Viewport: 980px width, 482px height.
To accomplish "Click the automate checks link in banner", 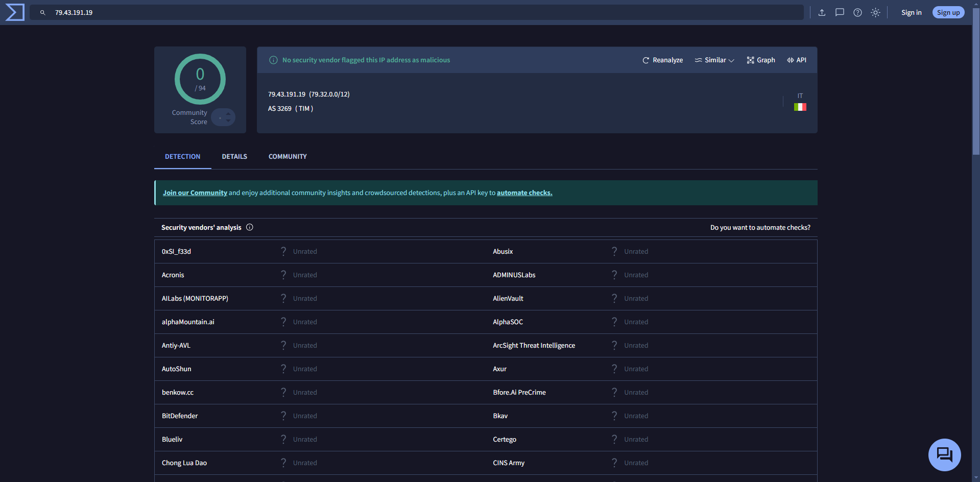I will pyautogui.click(x=524, y=193).
